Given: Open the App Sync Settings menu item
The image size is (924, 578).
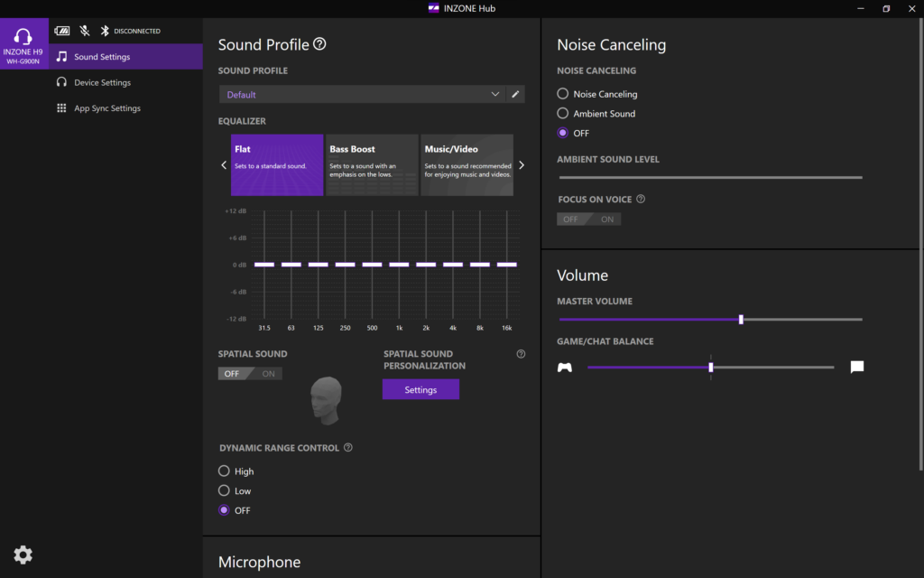Looking at the screenshot, I should (x=125, y=108).
